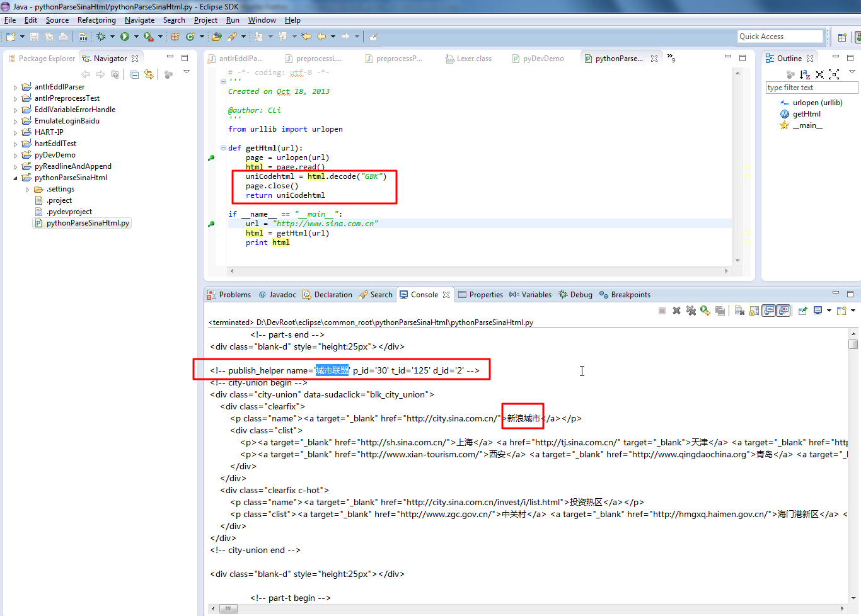Close the Navigator view tab
861x616 pixels.
[135, 59]
